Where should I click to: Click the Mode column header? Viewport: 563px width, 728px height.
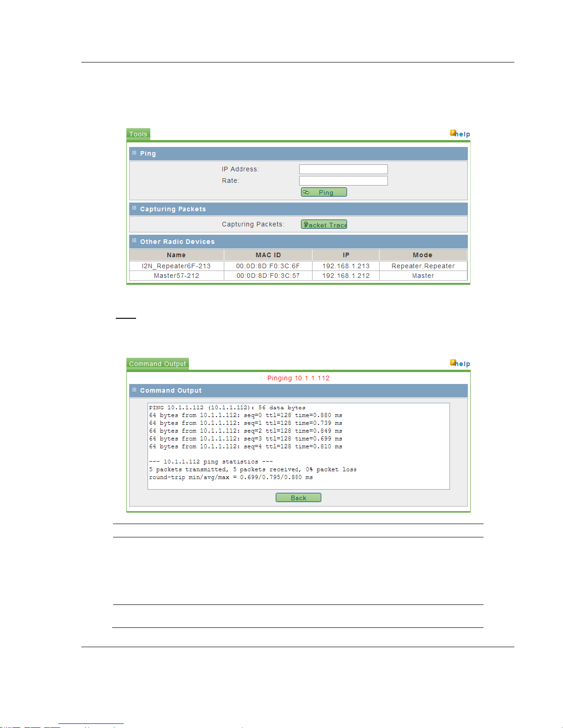(422, 255)
